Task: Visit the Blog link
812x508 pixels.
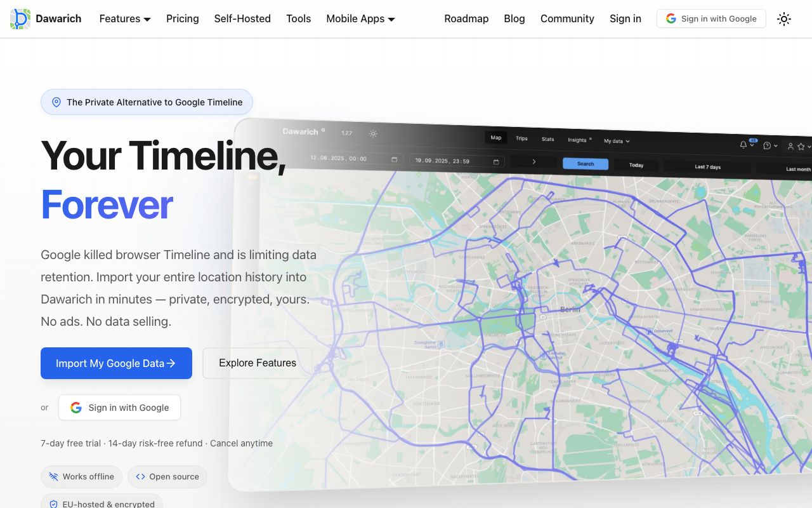Action: [x=514, y=19]
